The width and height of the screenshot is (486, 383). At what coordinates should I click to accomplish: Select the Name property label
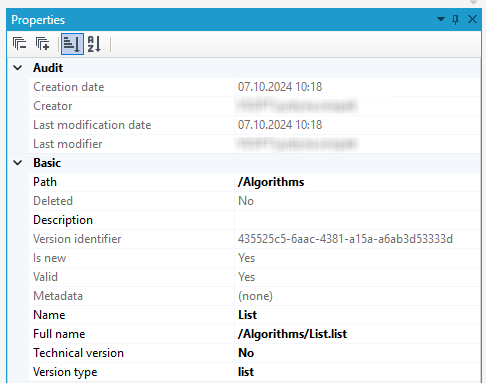(49, 315)
